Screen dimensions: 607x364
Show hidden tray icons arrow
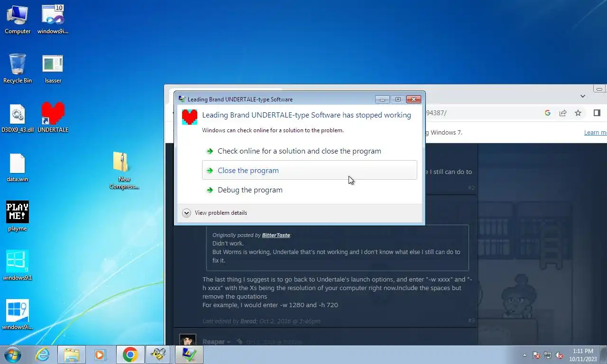click(524, 355)
